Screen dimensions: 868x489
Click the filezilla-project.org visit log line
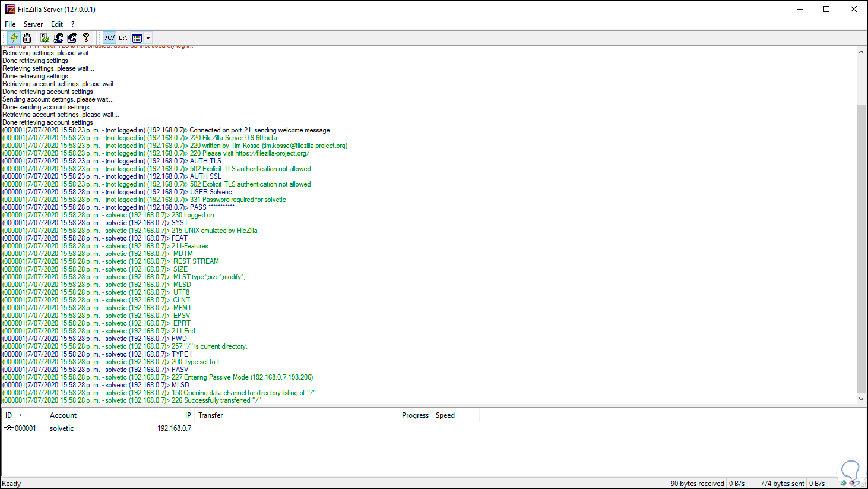coord(156,153)
